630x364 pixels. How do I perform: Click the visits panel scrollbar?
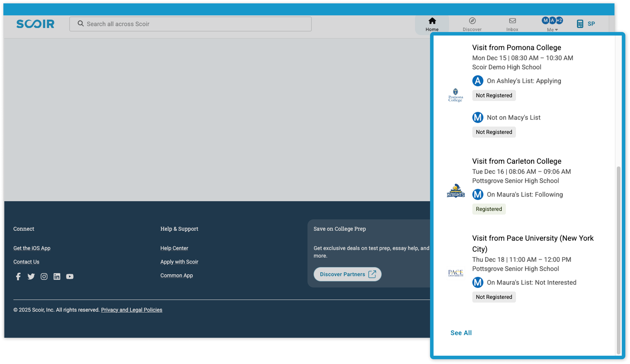(618, 260)
